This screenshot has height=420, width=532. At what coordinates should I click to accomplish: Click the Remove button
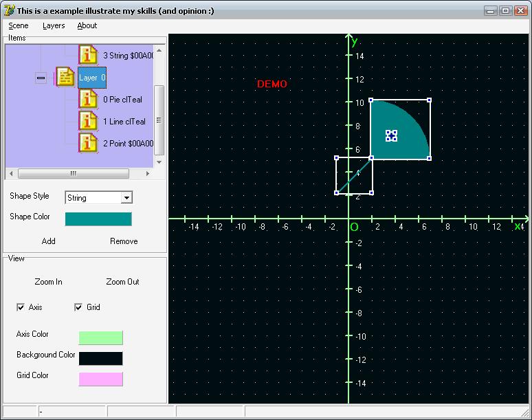124,241
